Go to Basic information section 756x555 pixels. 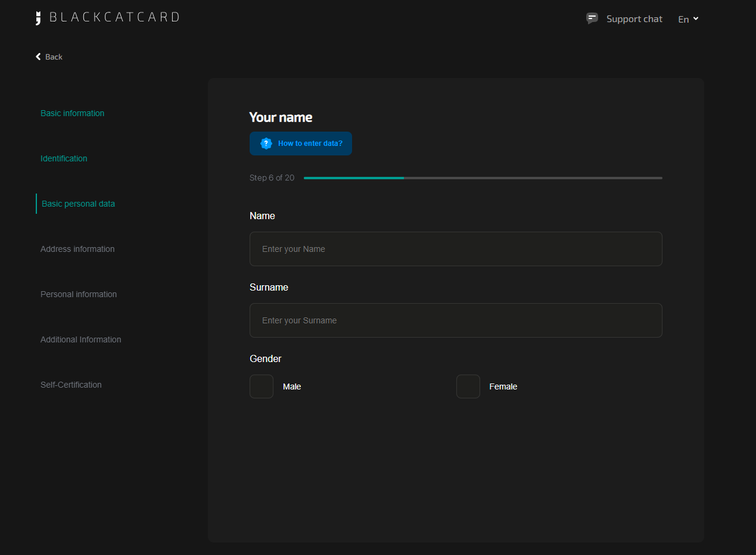click(x=72, y=113)
